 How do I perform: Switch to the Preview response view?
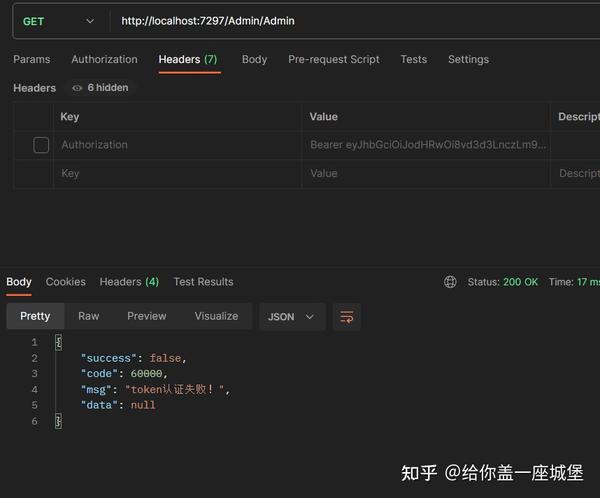pos(147,316)
